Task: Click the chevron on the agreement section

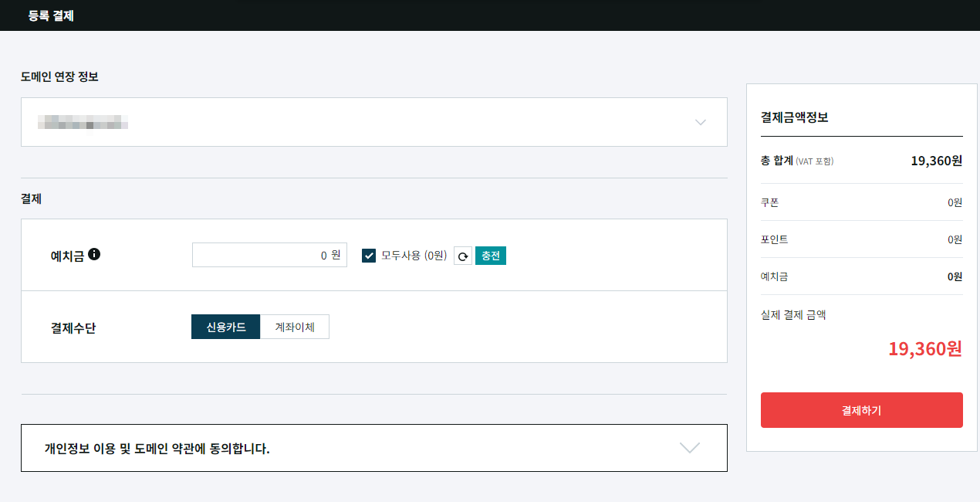Action: pos(689,448)
